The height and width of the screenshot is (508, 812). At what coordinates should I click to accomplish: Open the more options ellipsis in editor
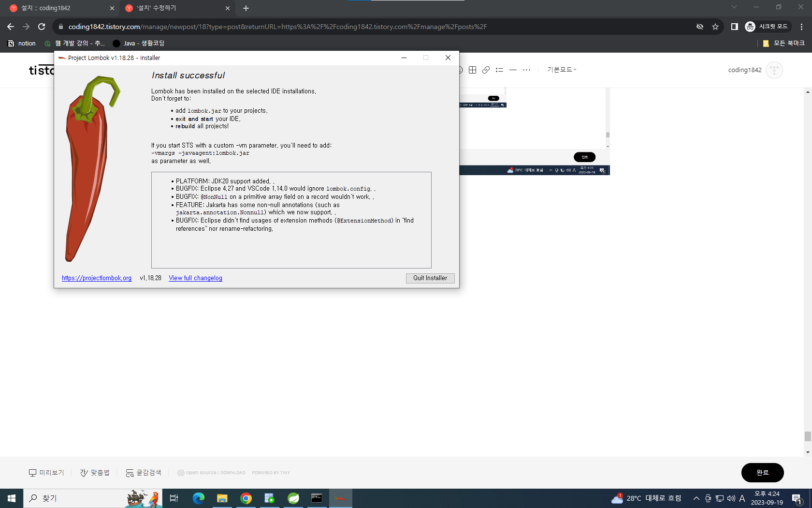(527, 70)
